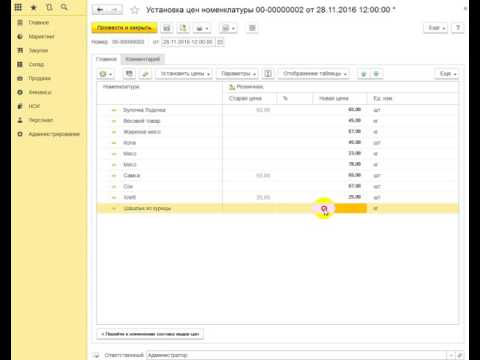The image size is (480, 360).
Task: Select the first tab of the document
Action: (x=106, y=59)
